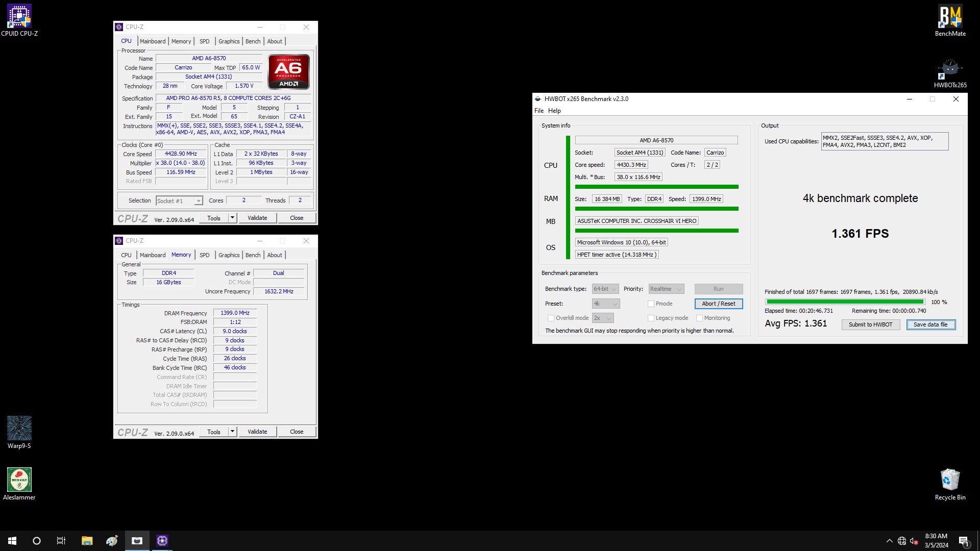This screenshot has width=980, height=551.
Task: Select CPU tab in bottom CPU-Z window
Action: click(x=126, y=255)
